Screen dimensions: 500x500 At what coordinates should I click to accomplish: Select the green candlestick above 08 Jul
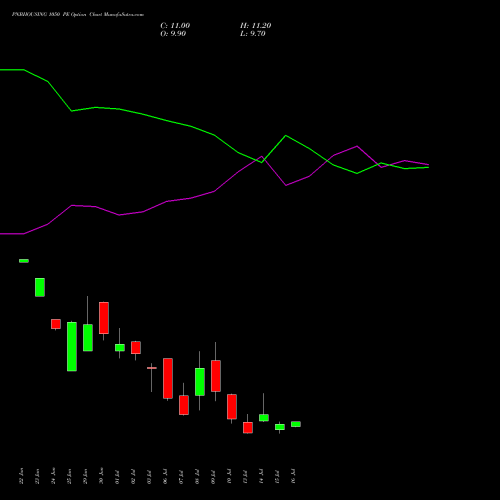200,382
